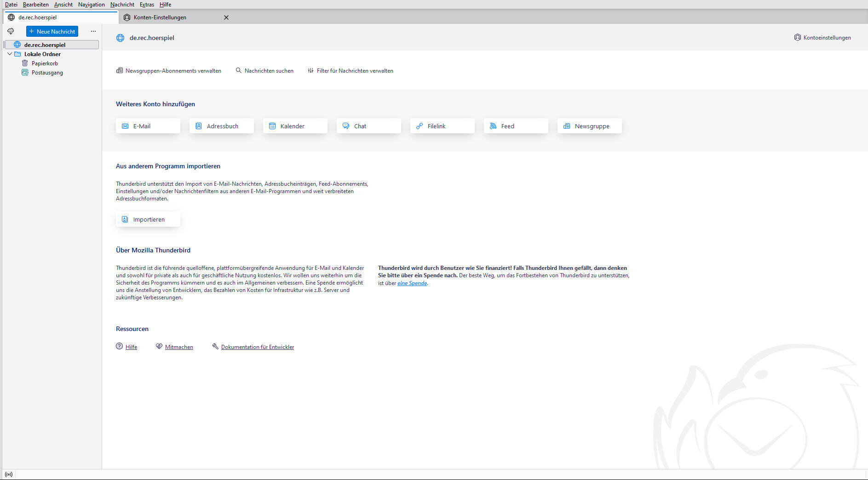
Task: Click the Newsgruppe icon
Action: click(x=567, y=126)
